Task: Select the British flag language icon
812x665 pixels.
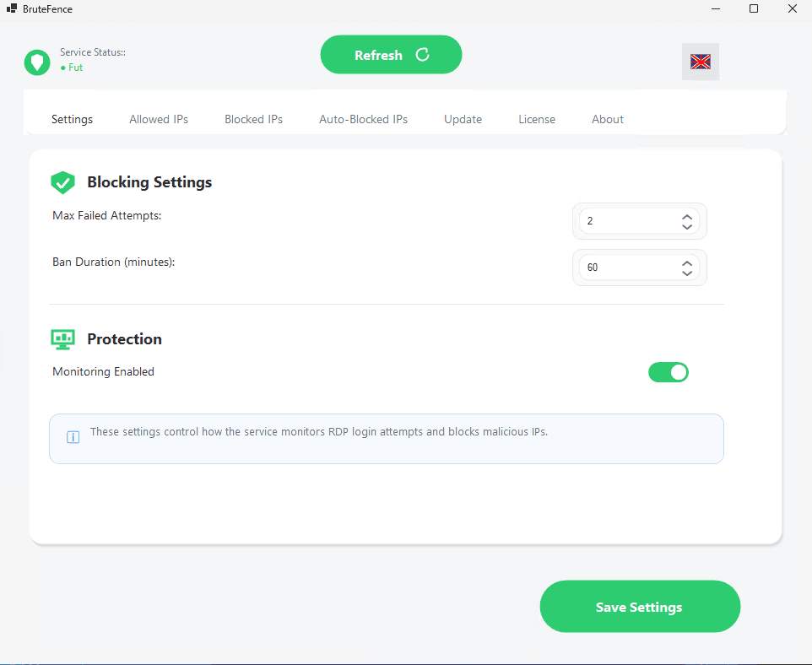Action: click(x=701, y=61)
